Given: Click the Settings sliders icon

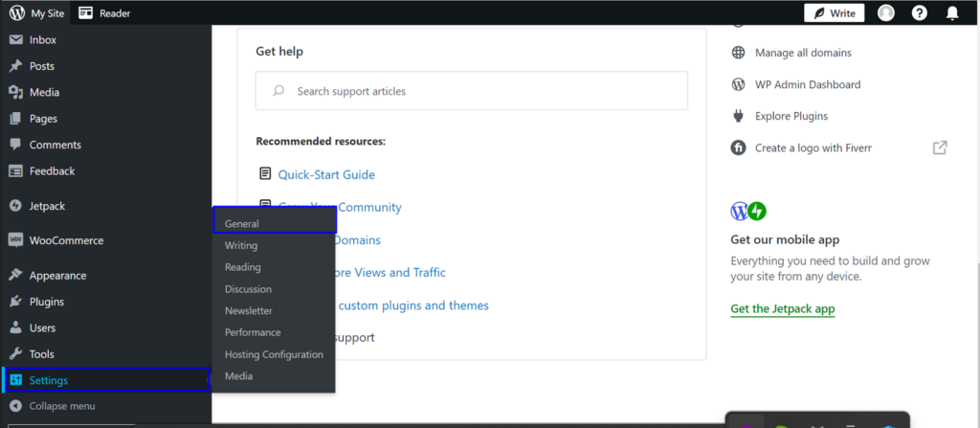Looking at the screenshot, I should (16, 380).
